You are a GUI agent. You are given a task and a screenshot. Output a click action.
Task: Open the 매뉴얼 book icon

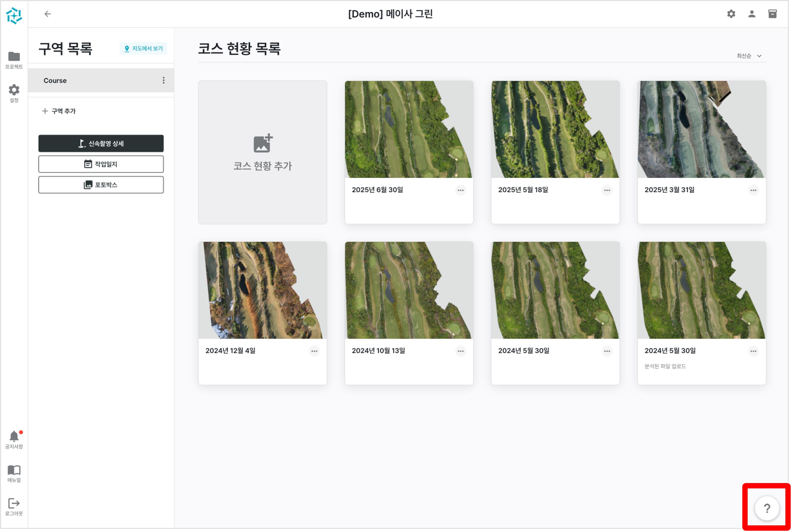[14, 473]
